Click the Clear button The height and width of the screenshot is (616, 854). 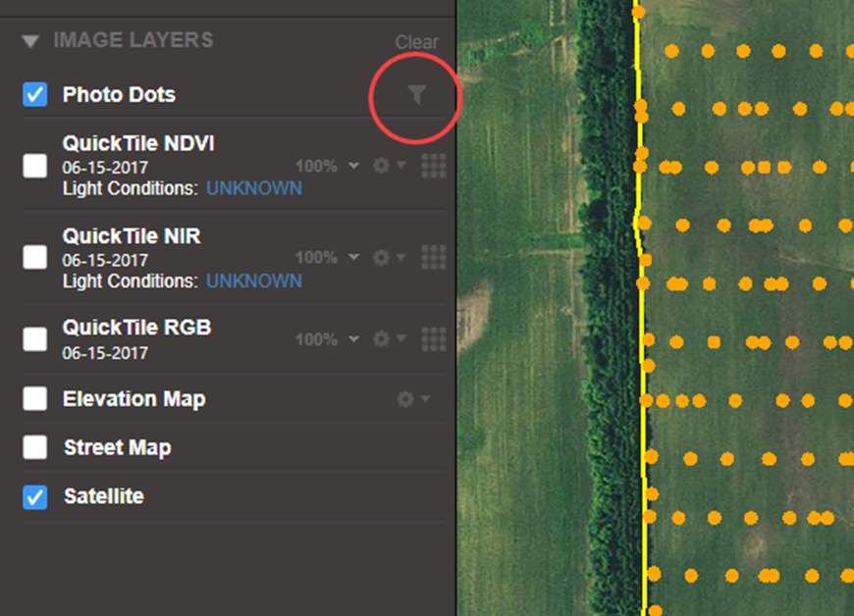click(x=416, y=42)
